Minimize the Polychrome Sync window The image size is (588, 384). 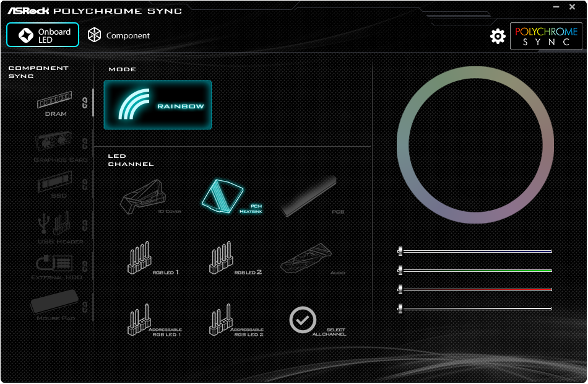[x=556, y=7]
